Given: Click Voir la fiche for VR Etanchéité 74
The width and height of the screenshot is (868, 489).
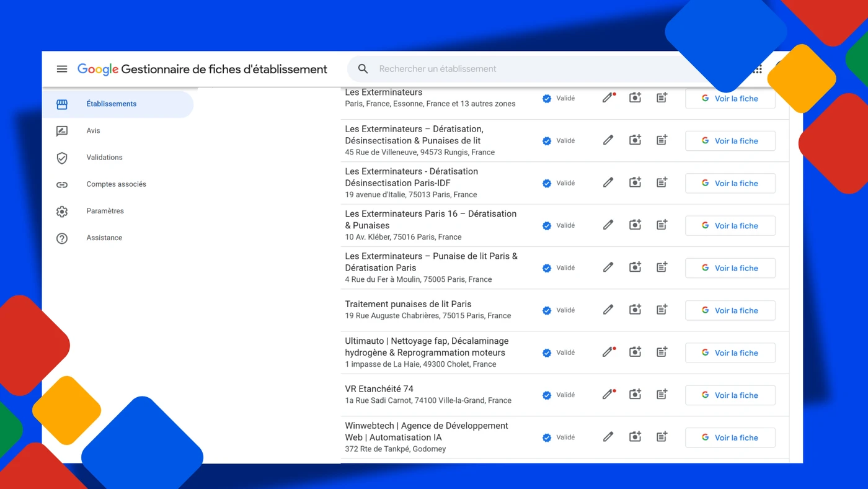Looking at the screenshot, I should 730,395.
